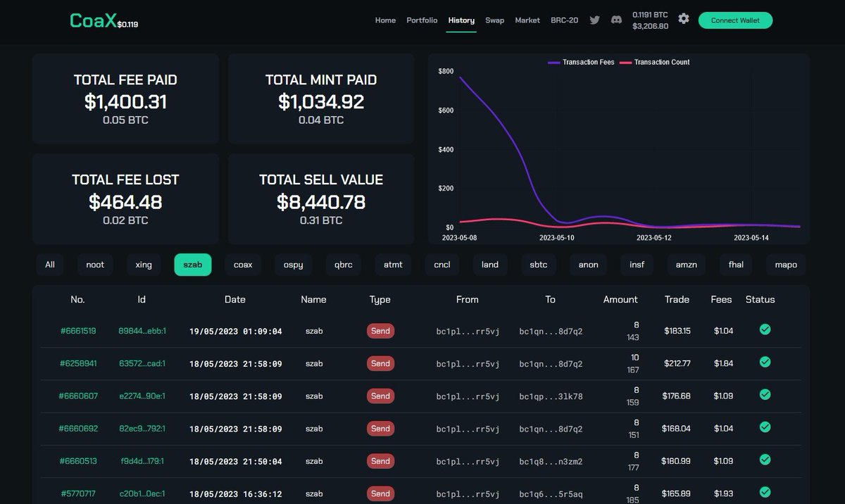845x504 pixels.
Task: Open inscription id f9d4d...179:1
Action: (x=142, y=460)
